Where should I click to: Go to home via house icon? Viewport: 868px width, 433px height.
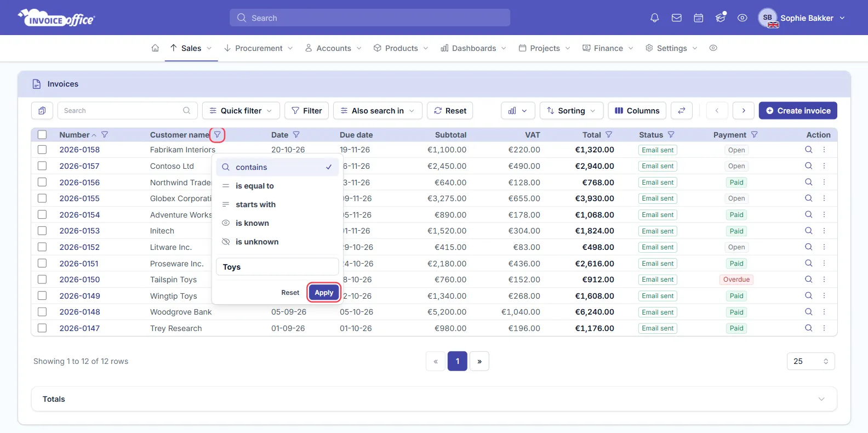point(155,48)
